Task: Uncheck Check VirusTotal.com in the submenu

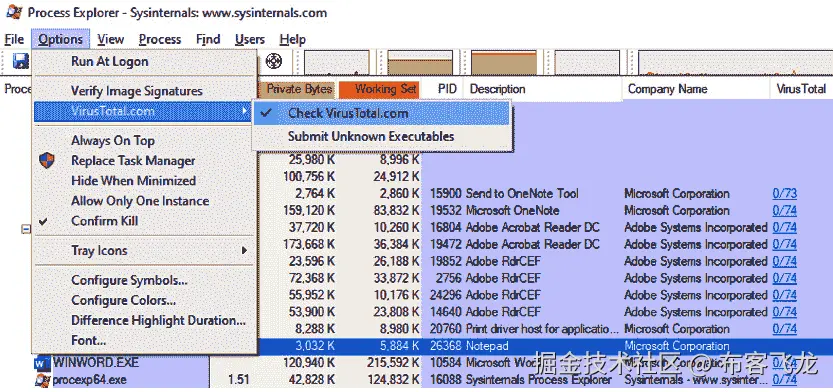Action: 381,113
